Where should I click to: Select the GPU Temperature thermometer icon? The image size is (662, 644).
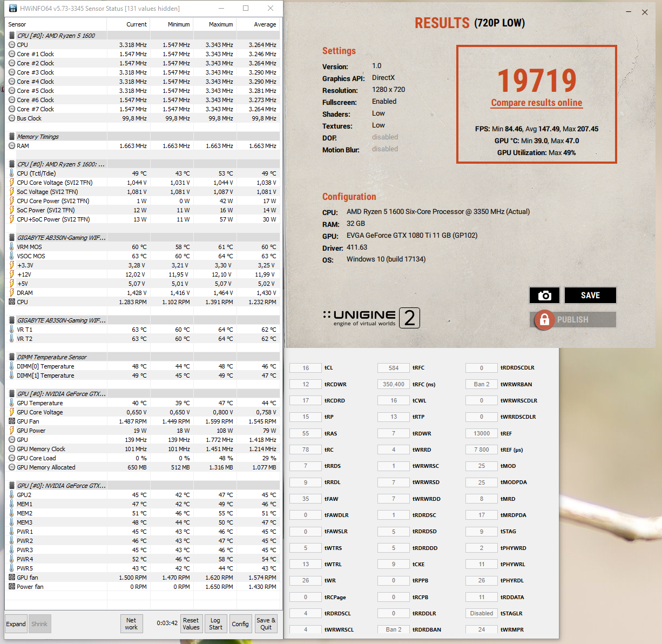point(12,403)
